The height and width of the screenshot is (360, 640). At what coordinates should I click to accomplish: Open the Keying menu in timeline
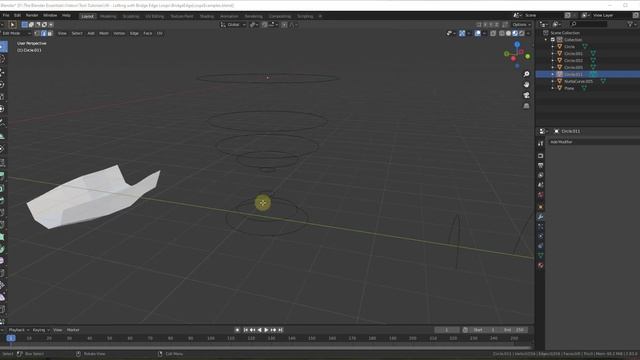click(40, 330)
